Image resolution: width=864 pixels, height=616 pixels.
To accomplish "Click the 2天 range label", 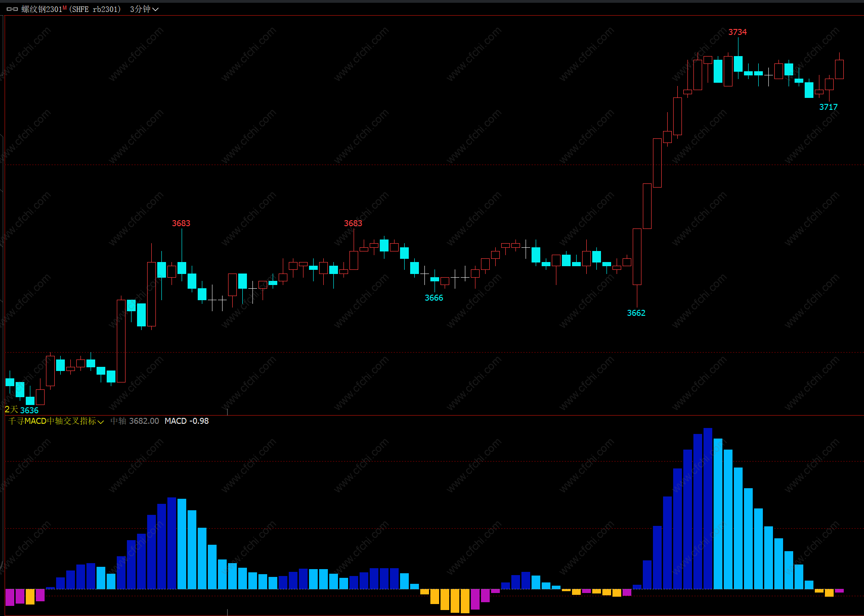I will coord(11,410).
